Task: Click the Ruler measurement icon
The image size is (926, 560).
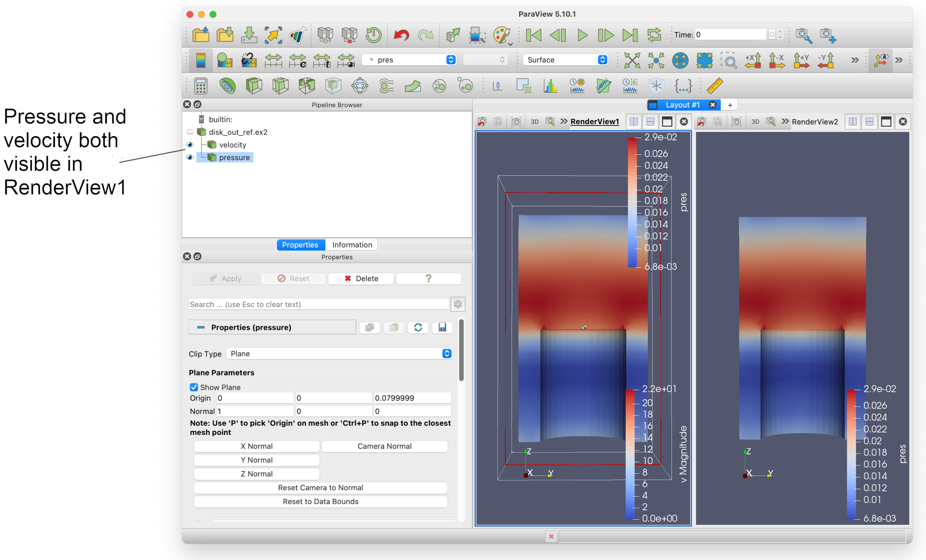Action: point(715,86)
